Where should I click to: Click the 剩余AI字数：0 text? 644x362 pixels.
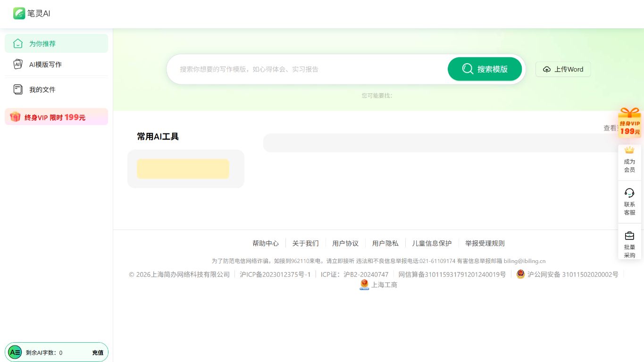point(44,353)
